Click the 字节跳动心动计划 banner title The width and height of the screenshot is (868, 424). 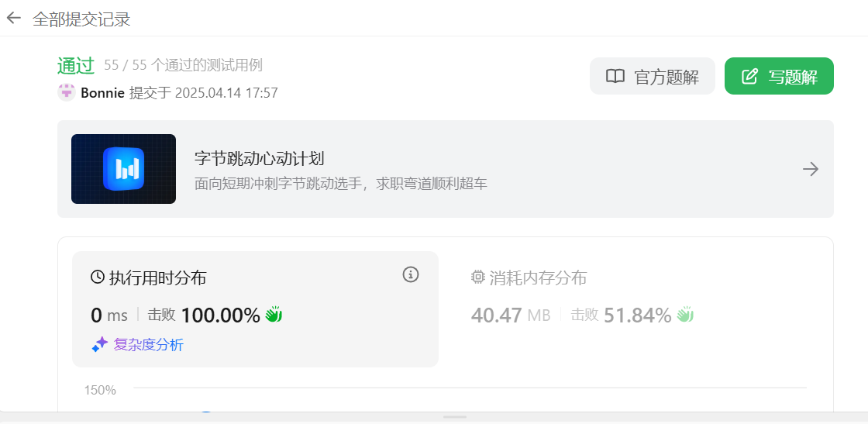259,159
